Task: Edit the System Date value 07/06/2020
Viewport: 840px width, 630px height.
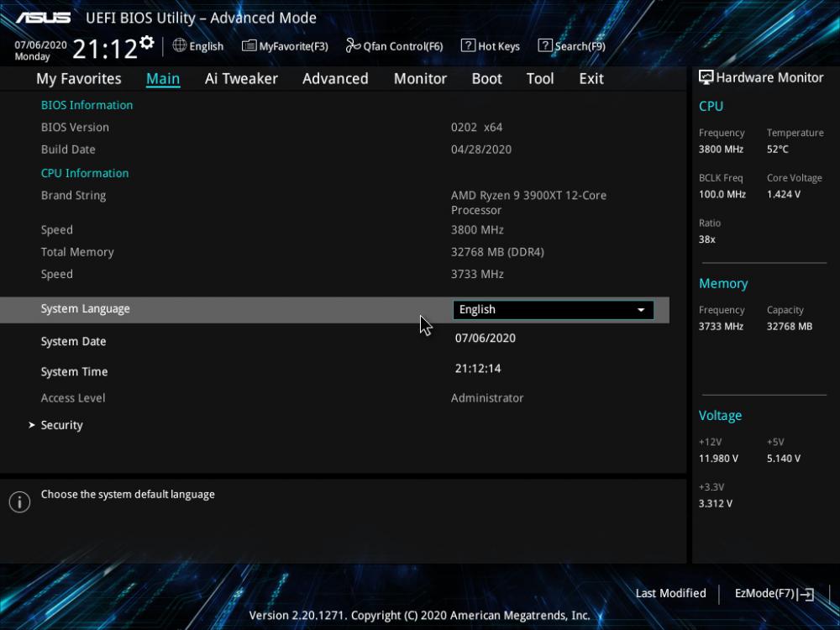Action: 486,338
